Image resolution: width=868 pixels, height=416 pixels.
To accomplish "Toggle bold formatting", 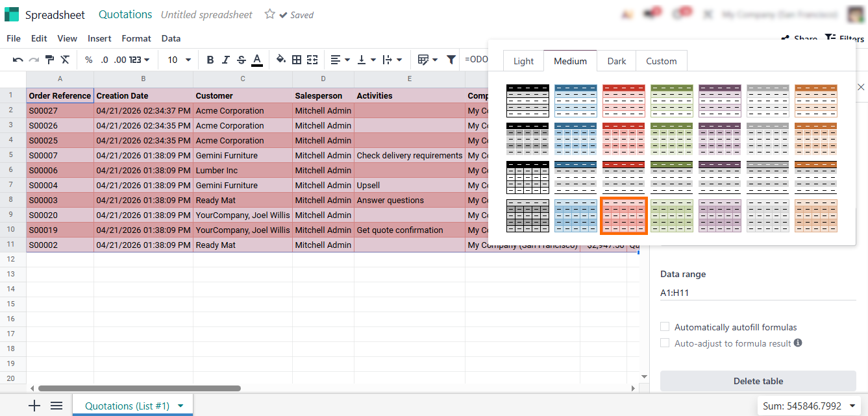I will 210,60.
